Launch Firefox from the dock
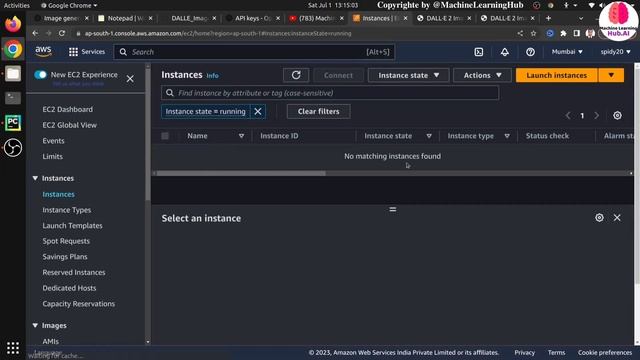 tap(13, 24)
